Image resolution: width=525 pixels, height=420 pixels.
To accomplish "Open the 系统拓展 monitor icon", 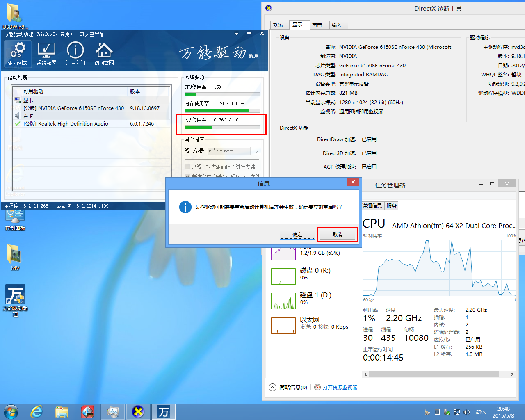I will click(x=46, y=54).
